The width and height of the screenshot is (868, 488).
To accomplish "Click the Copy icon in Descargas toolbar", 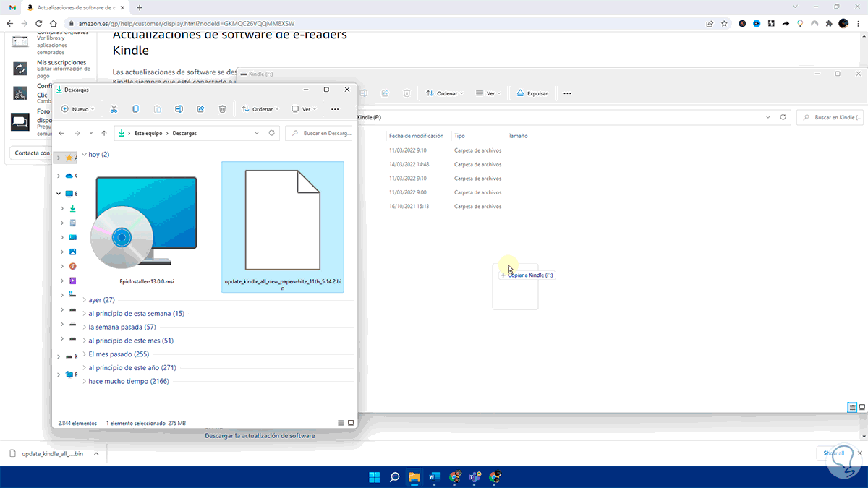I will tap(135, 109).
